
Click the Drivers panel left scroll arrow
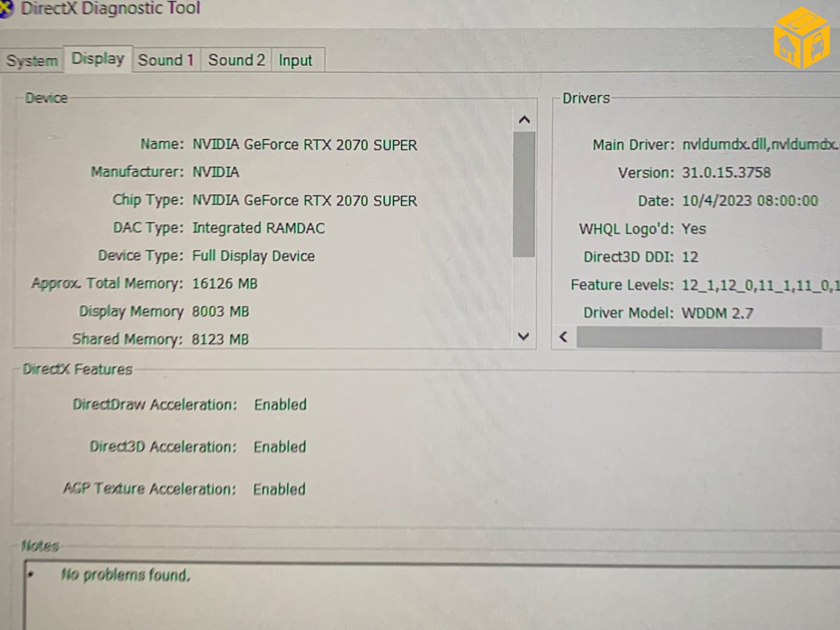pos(564,337)
